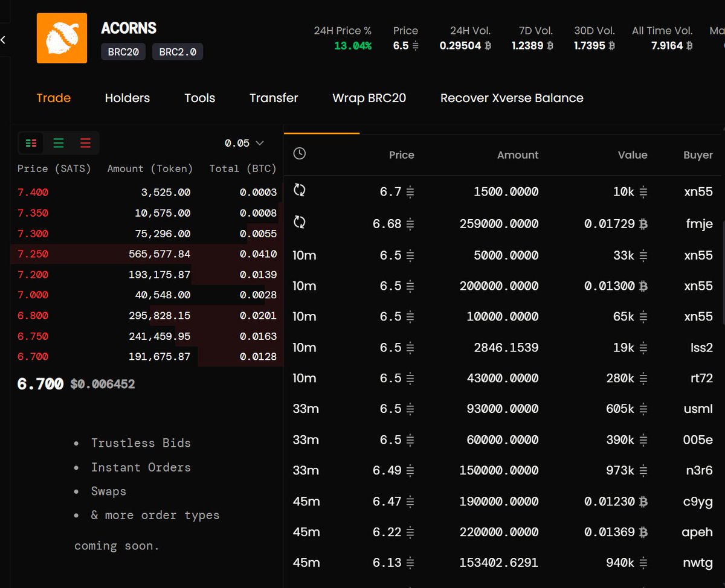Click the clock time column icon
This screenshot has height=588, width=725.
[299, 153]
